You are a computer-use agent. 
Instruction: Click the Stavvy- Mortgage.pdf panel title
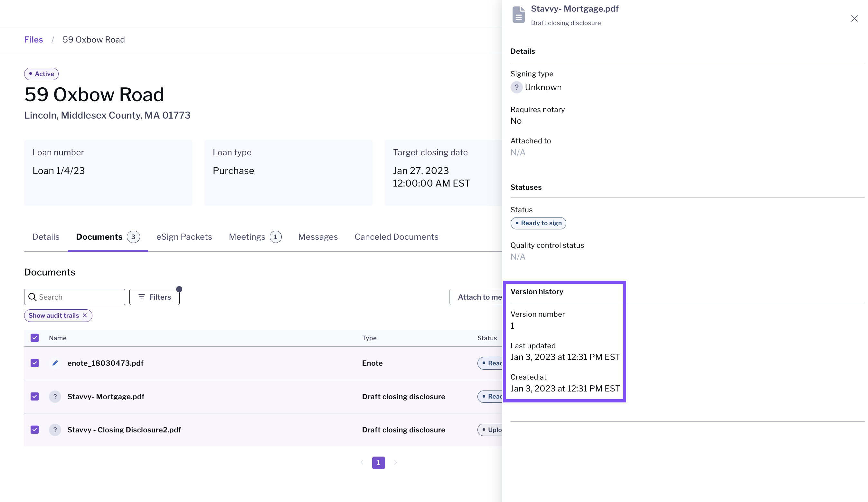(x=574, y=9)
